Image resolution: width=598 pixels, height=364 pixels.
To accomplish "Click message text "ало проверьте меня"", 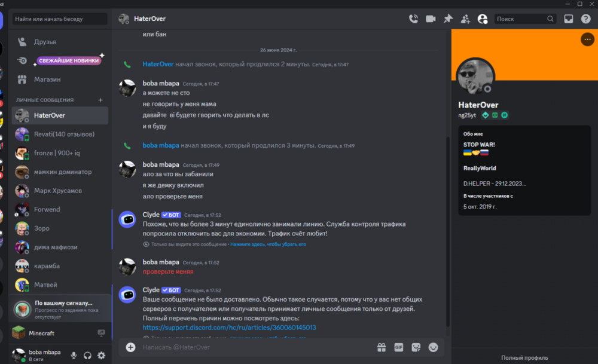I will [172, 196].
